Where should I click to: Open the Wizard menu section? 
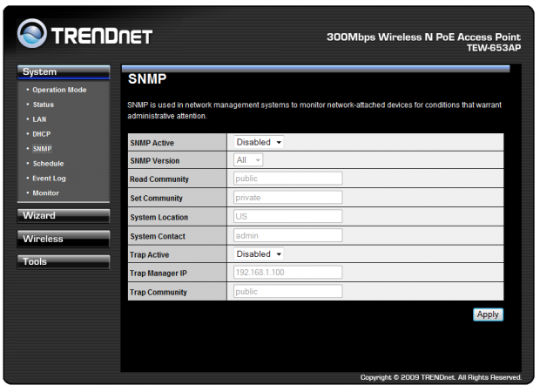[x=64, y=216]
